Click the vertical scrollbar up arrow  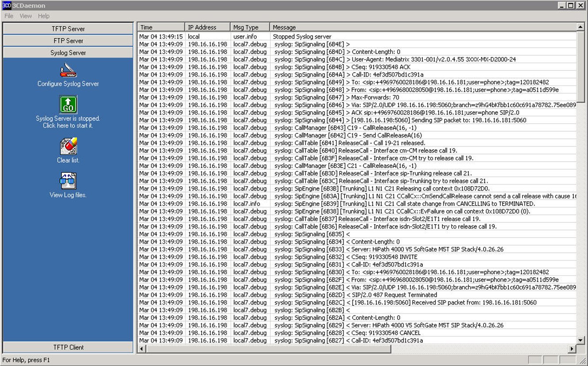(x=581, y=27)
